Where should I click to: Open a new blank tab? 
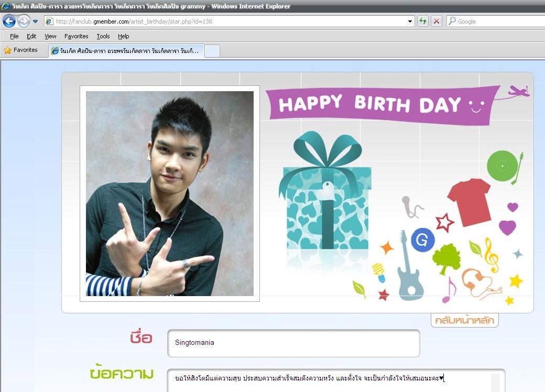tap(212, 51)
